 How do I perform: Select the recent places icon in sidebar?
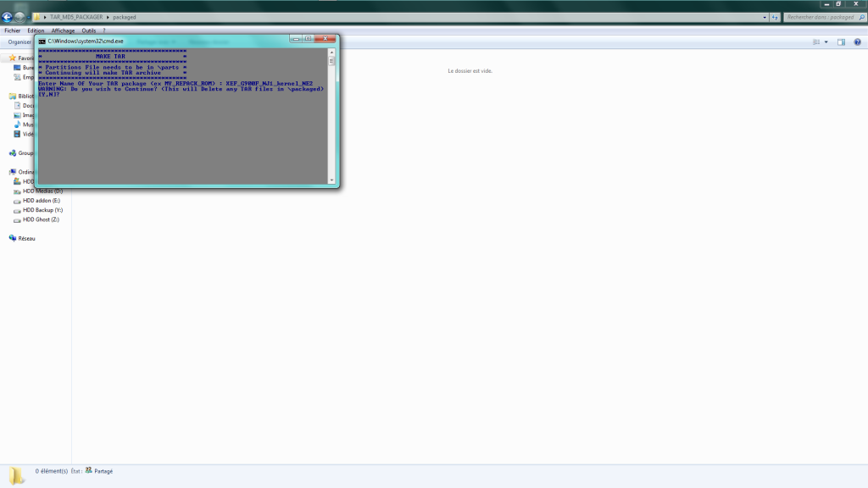17,77
